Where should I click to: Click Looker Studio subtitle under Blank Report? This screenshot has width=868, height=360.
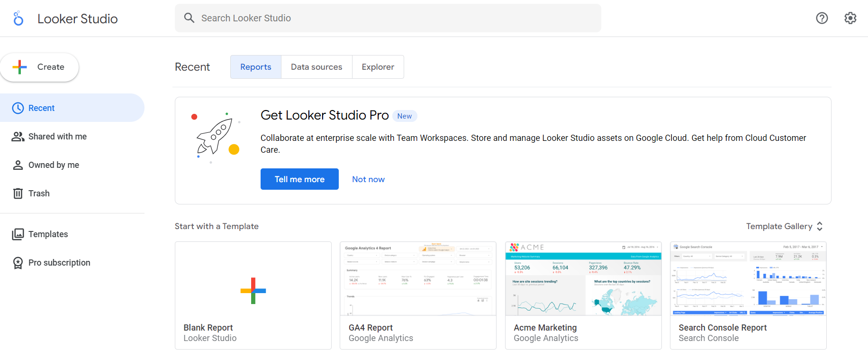(x=210, y=338)
